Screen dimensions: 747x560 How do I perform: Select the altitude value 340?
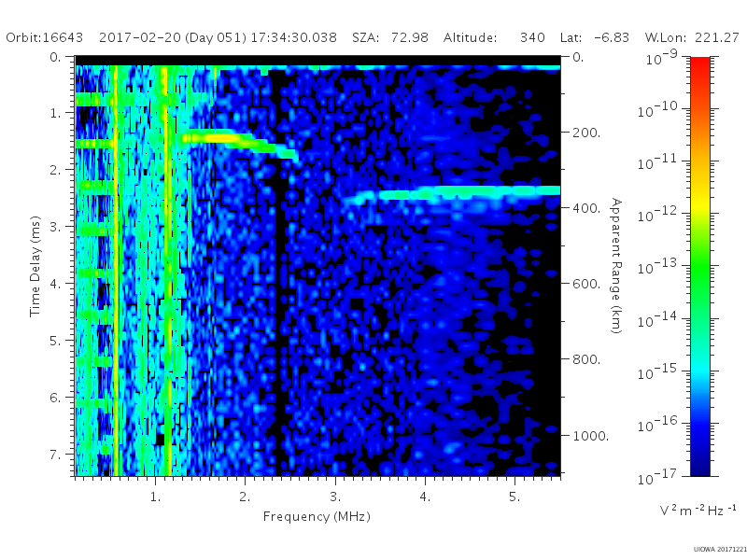pos(532,37)
